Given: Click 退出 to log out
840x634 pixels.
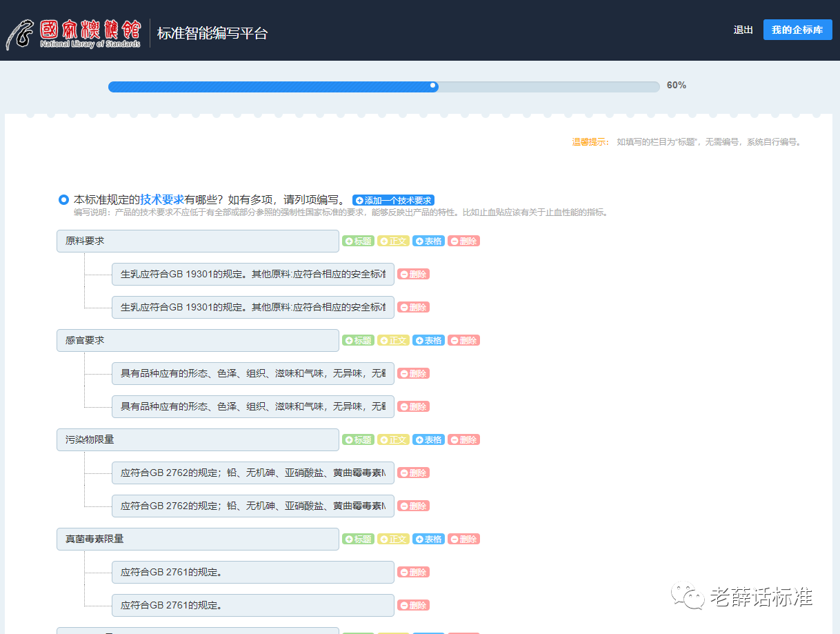Looking at the screenshot, I should 743,30.
